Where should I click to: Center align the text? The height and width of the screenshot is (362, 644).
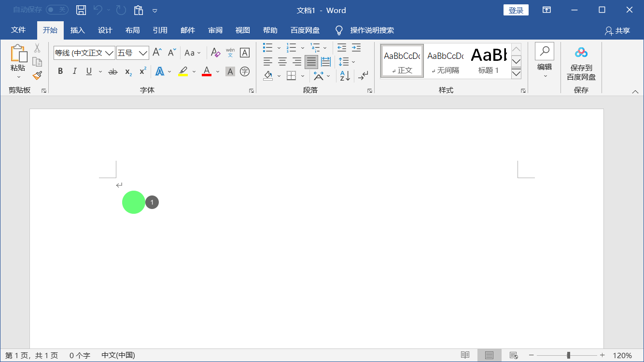(282, 62)
